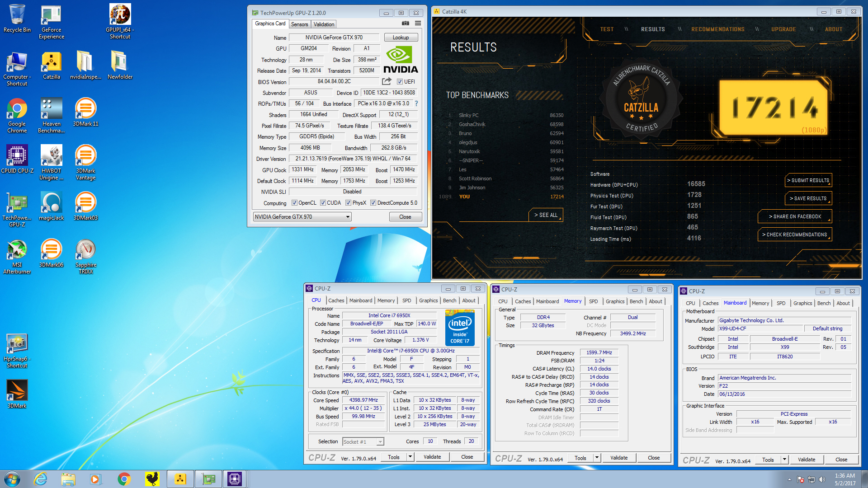This screenshot has width=868, height=488.
Task: Launch GeForce Experience desktop shortcut
Action: click(51, 21)
